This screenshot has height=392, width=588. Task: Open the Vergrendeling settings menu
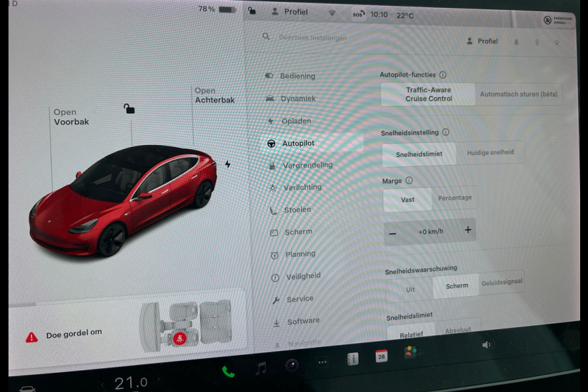301,165
